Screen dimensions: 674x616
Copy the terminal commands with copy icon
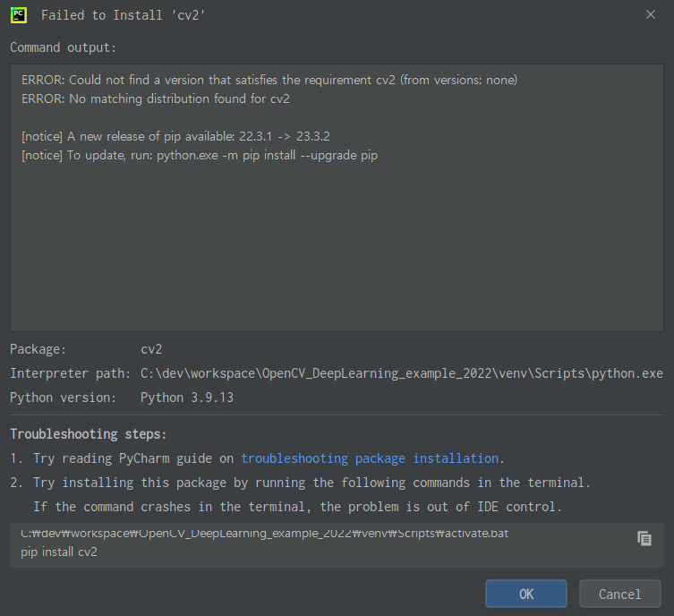(x=644, y=539)
